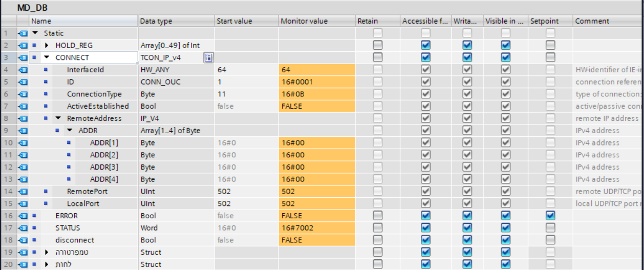Click the tag icon on the HOLD_REG row
This screenshot has width=644, height=270.
(x=23, y=46)
